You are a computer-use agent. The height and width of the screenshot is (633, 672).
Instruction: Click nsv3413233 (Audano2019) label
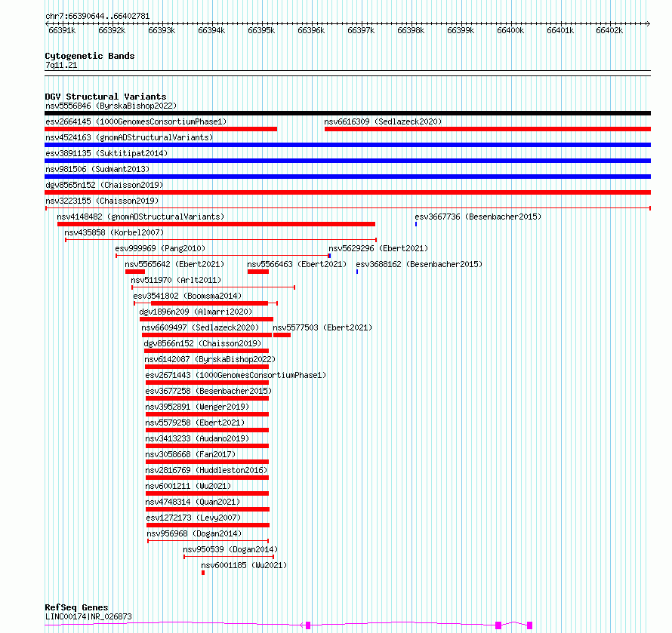[x=197, y=438]
